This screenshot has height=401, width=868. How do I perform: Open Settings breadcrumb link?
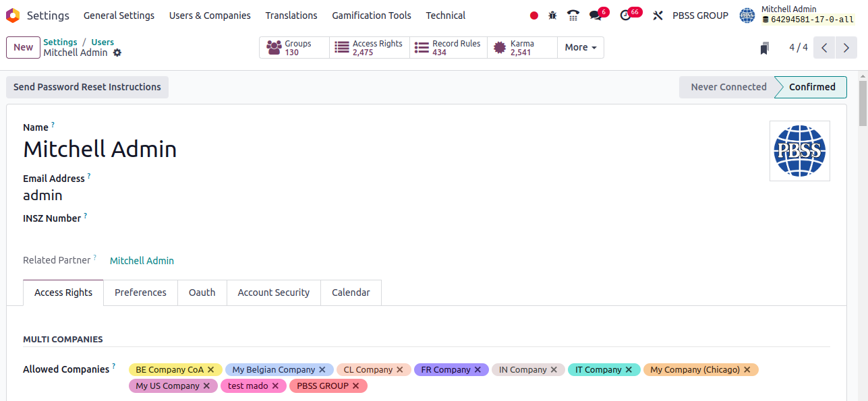pos(60,42)
